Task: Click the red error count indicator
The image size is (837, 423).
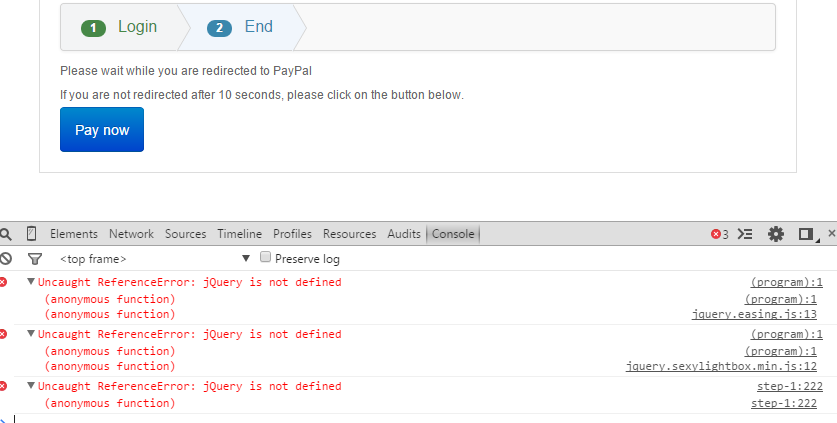Action: [x=720, y=234]
